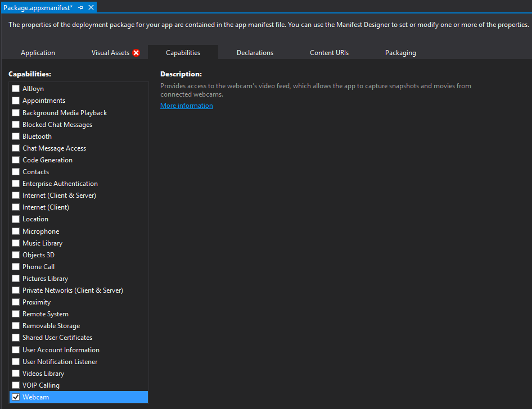The image size is (532, 409).
Task: Select the VOIP Calling list entry
Action: pyautogui.click(x=40, y=385)
